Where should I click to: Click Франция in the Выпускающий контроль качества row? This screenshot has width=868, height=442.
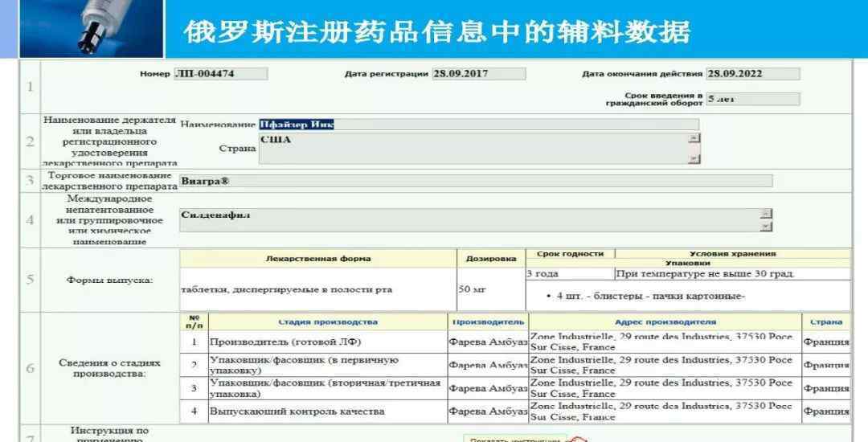click(826, 411)
